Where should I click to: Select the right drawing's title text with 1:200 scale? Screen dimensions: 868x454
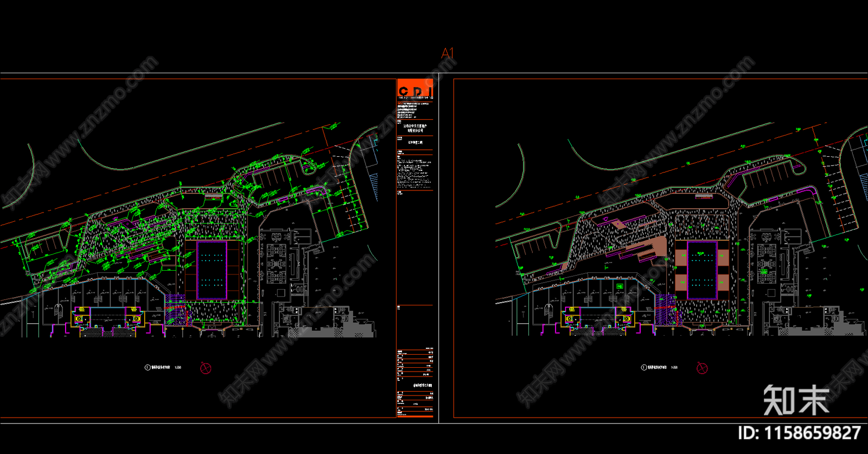tap(662, 368)
